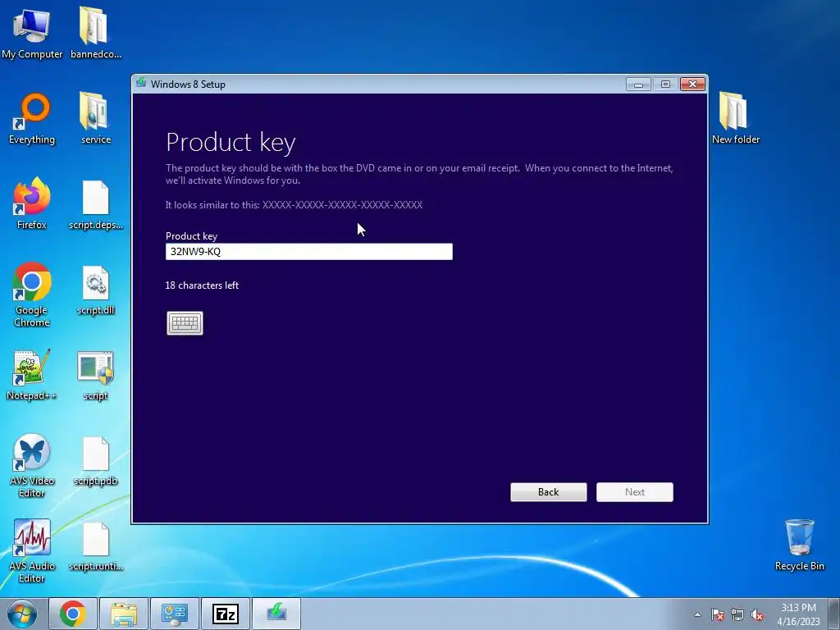Image resolution: width=840 pixels, height=630 pixels.
Task: Minimize the Windows 8 Setup window
Action: 638,84
